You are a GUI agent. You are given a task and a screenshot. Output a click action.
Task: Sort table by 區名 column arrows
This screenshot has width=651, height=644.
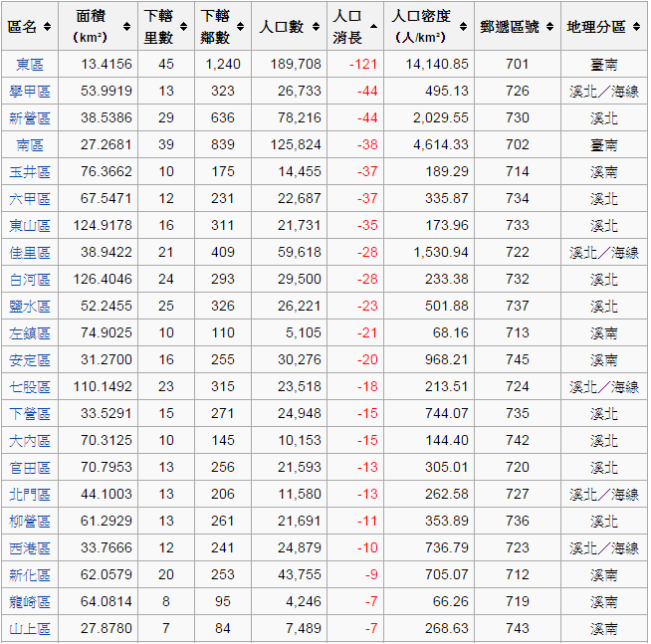48,27
